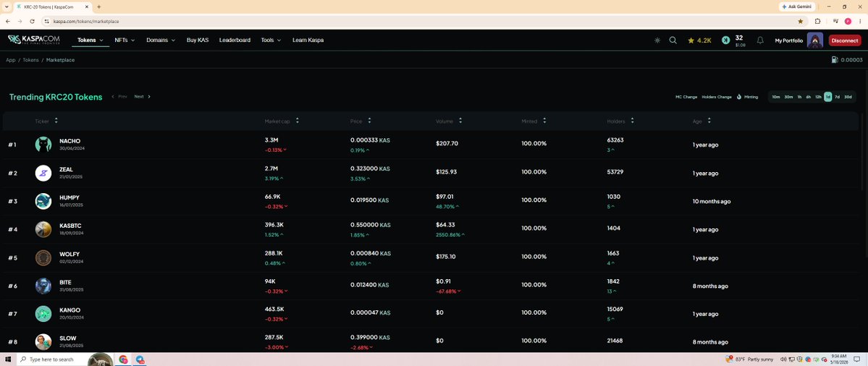Open a new browser tab
The height and width of the screenshot is (366, 868).
(x=98, y=7)
